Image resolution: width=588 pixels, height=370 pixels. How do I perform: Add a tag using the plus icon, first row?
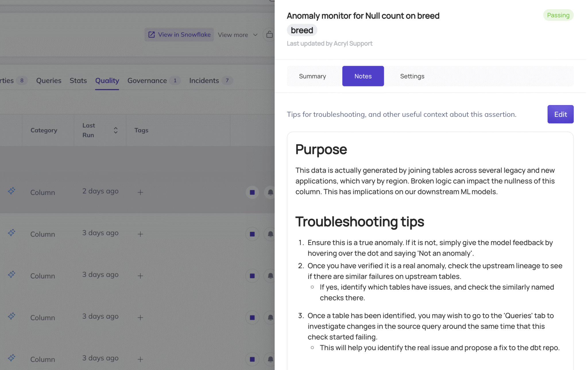tap(140, 192)
